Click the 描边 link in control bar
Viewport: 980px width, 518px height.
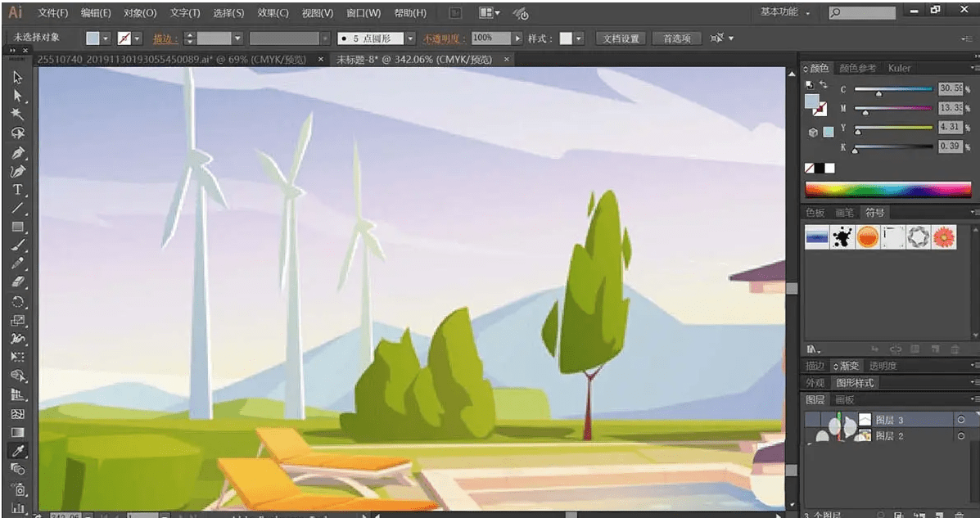pos(165,38)
